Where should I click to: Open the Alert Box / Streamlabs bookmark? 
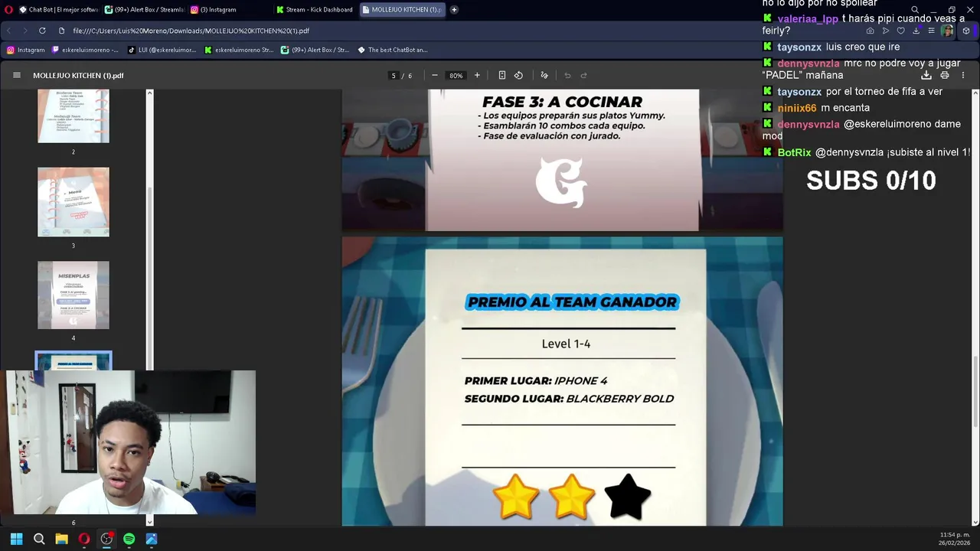[x=315, y=50]
